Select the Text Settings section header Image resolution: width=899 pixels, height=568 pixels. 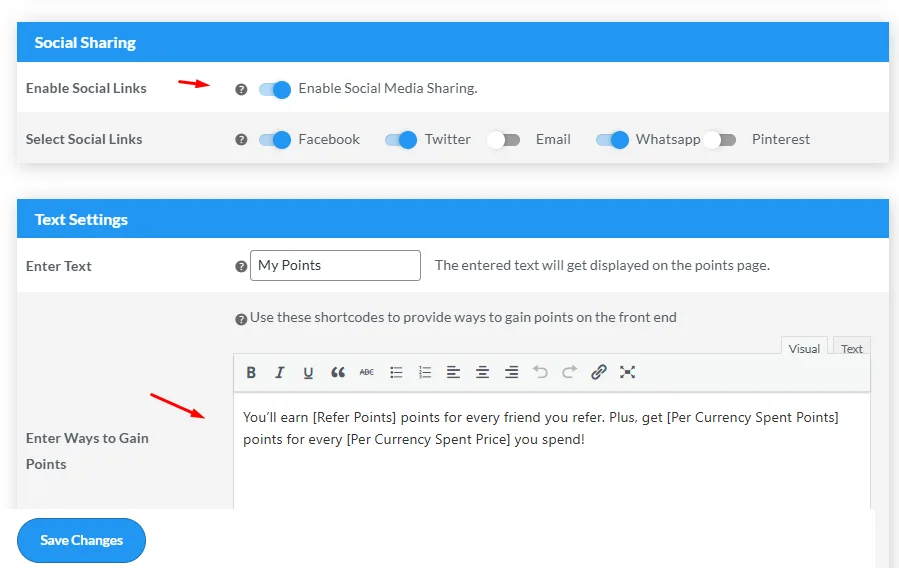coord(453,219)
